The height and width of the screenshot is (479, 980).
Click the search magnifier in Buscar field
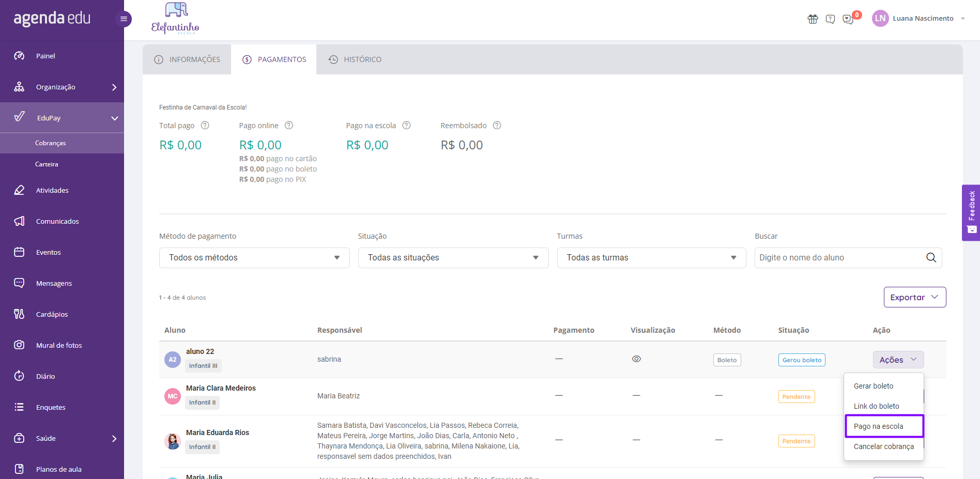(931, 257)
